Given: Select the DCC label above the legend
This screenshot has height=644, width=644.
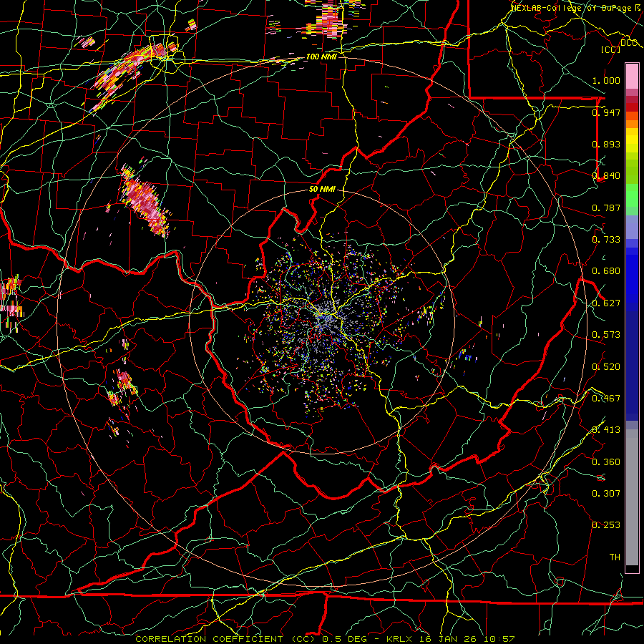Looking at the screenshot, I should click(x=629, y=43).
